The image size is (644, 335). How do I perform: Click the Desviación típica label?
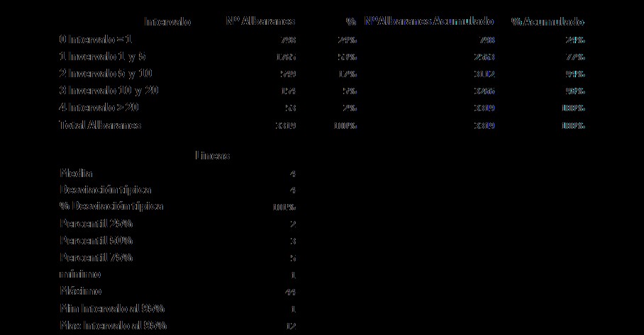(x=106, y=190)
